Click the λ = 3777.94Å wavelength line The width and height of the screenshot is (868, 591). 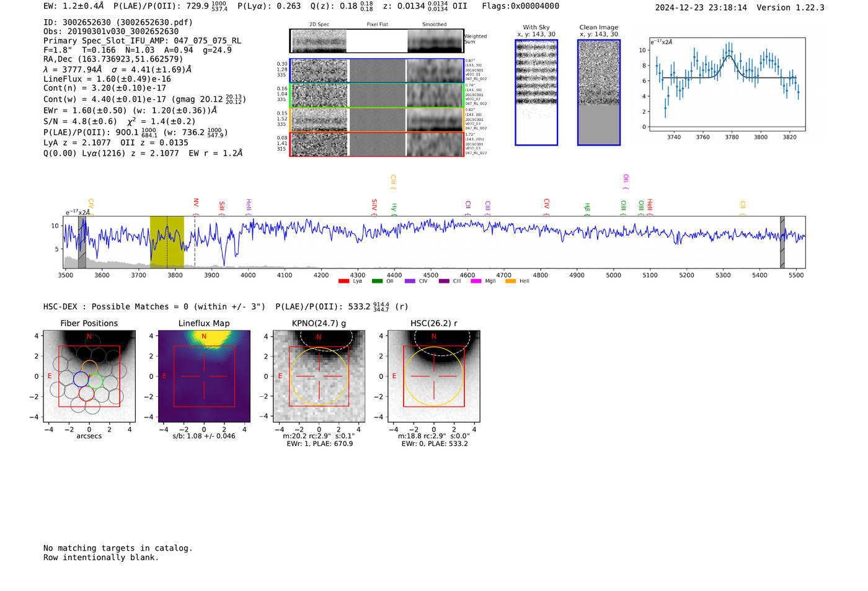tap(118, 69)
